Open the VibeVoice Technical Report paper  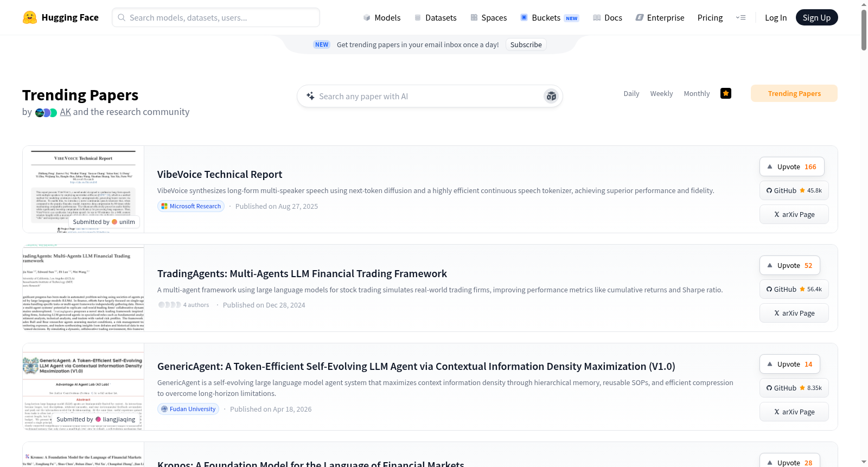click(220, 174)
